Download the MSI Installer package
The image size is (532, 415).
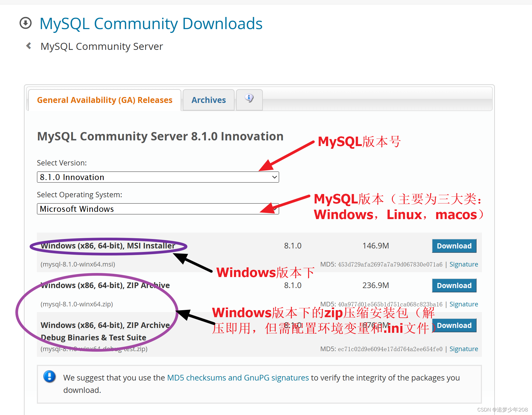pyautogui.click(x=454, y=246)
